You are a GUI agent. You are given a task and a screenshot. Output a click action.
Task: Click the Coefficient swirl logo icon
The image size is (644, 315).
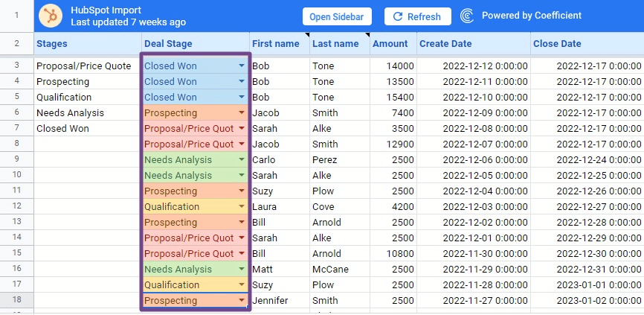coord(467,16)
